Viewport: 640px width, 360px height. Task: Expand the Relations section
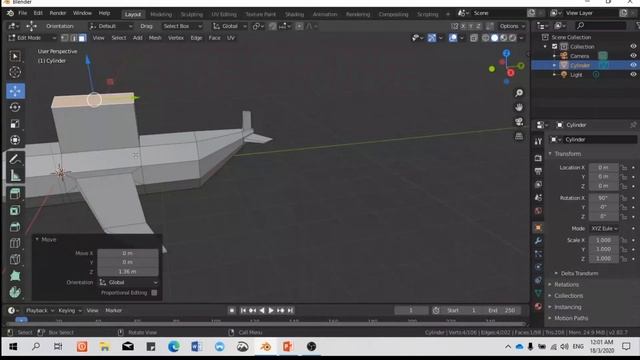[566, 284]
